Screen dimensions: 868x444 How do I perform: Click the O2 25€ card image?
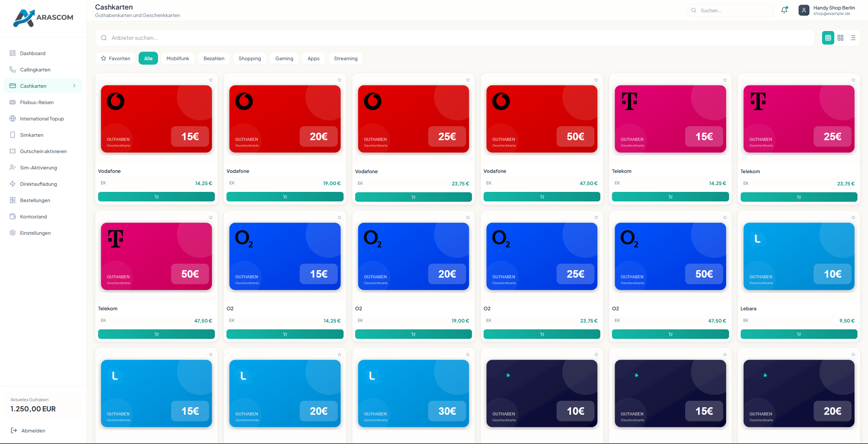pos(541,256)
